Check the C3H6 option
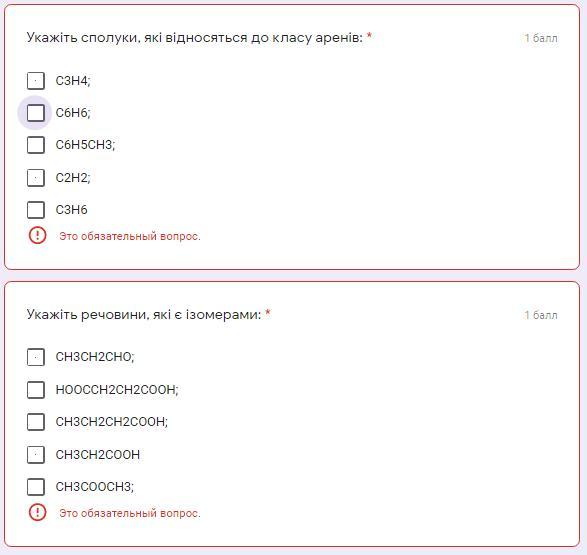Viewport: 587px width, 555px height. coord(36,210)
